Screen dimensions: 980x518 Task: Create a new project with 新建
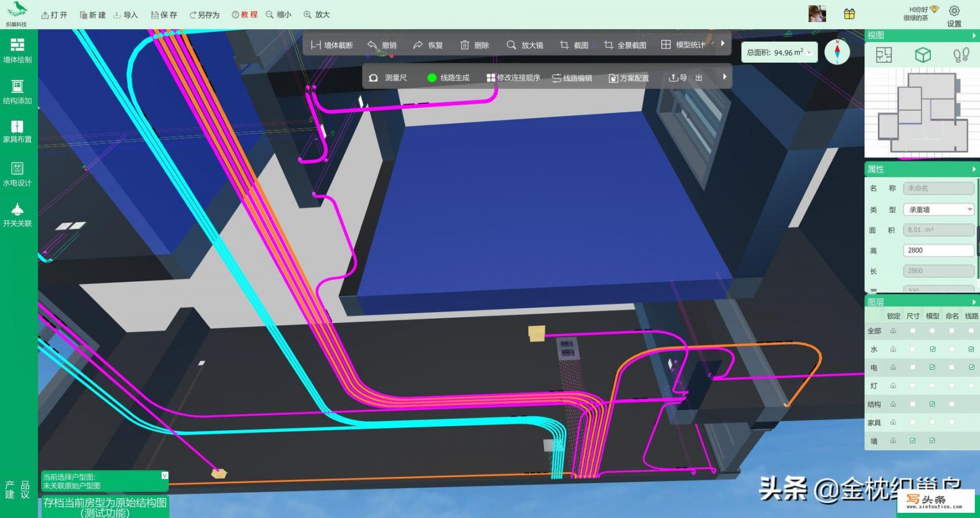(92, 15)
